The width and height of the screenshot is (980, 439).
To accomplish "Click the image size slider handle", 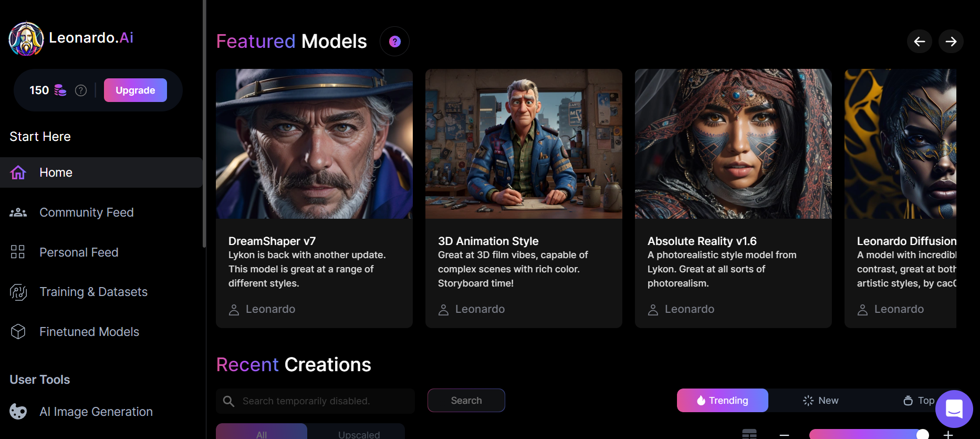I will pyautogui.click(x=923, y=434).
